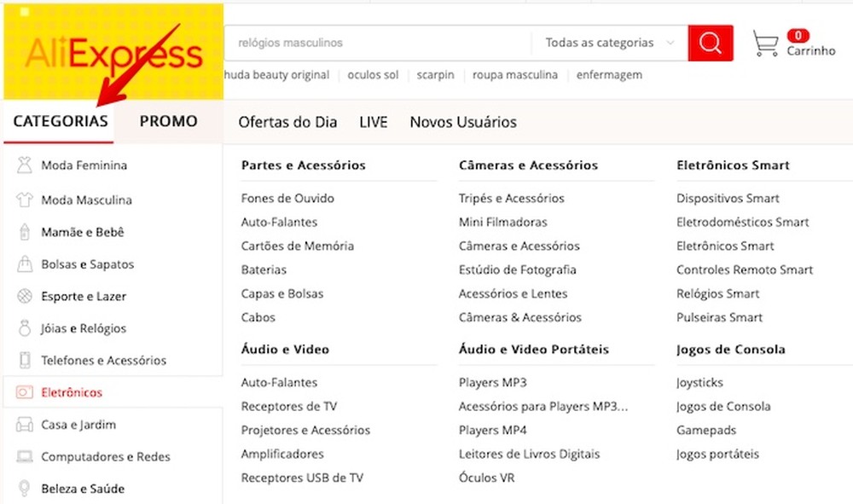Click the huda beauty original suggestion
The image size is (853, 504).
pos(276,75)
